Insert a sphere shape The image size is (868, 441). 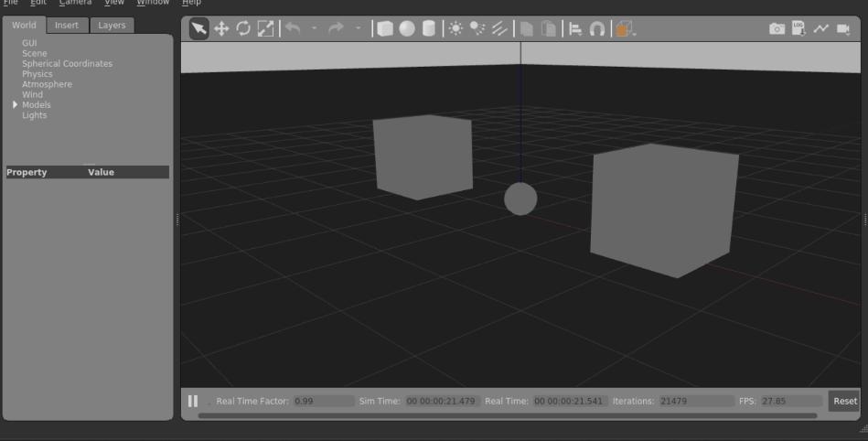click(x=407, y=28)
